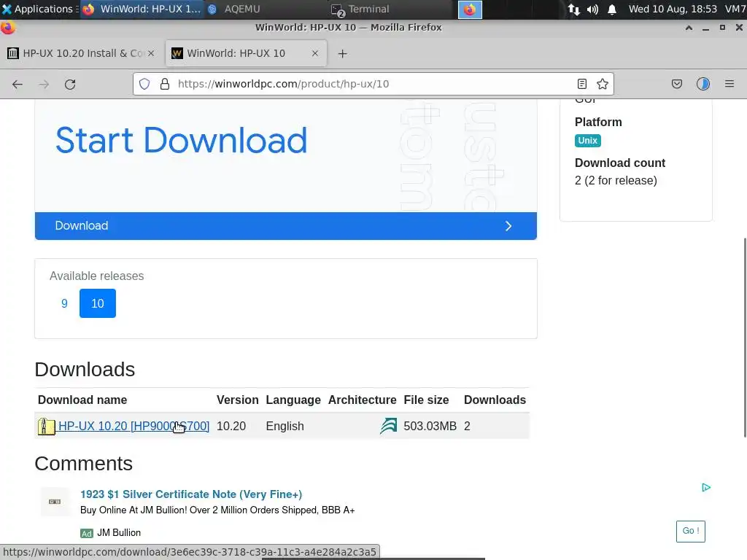Click the chevron arrow on Download banner
Viewport: 747px width, 560px height.
[x=508, y=226]
